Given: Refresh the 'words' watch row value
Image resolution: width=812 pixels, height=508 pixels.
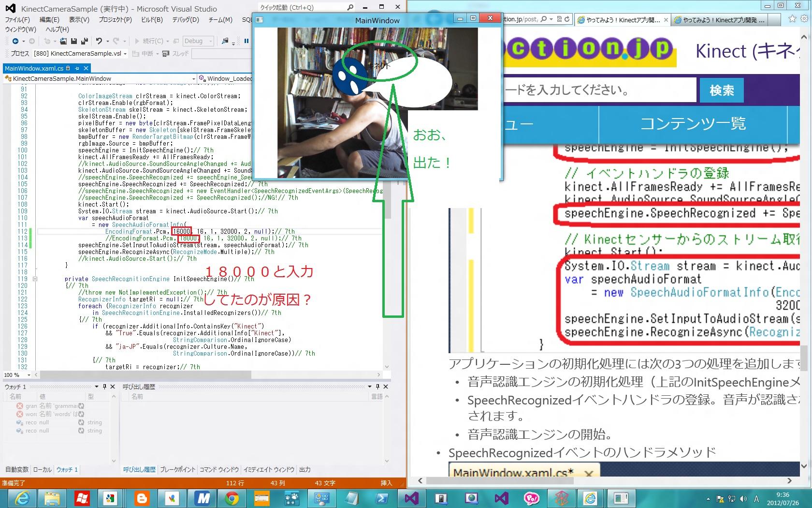Looking at the screenshot, I should coord(81,414).
